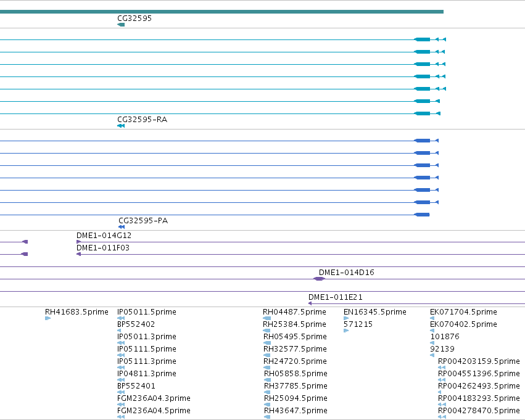This screenshot has height=420, width=525.
Task: Select the 571215 arrow glyph
Action: pos(346,331)
